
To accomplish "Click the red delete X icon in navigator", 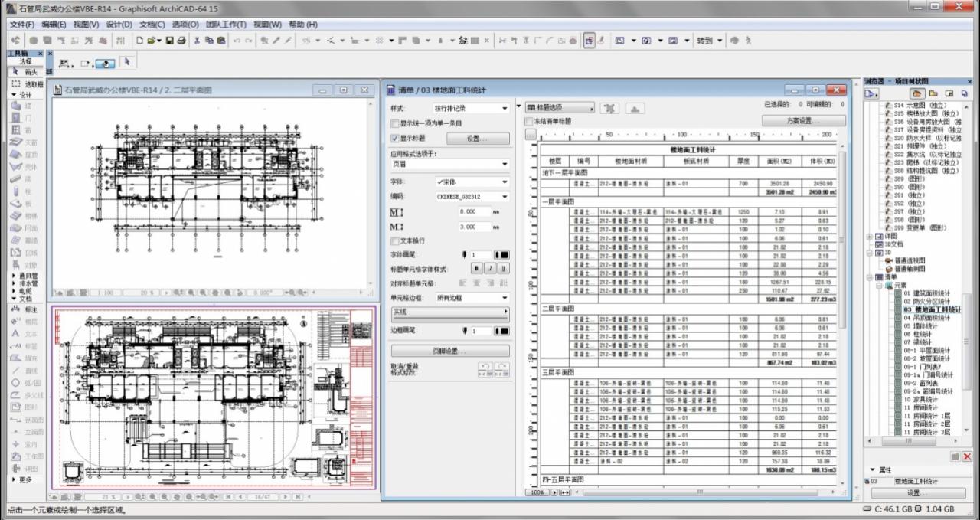I will tap(967, 457).
